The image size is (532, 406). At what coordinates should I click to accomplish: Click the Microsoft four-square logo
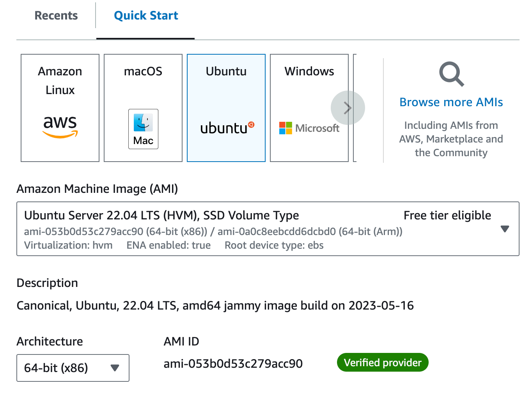[285, 128]
